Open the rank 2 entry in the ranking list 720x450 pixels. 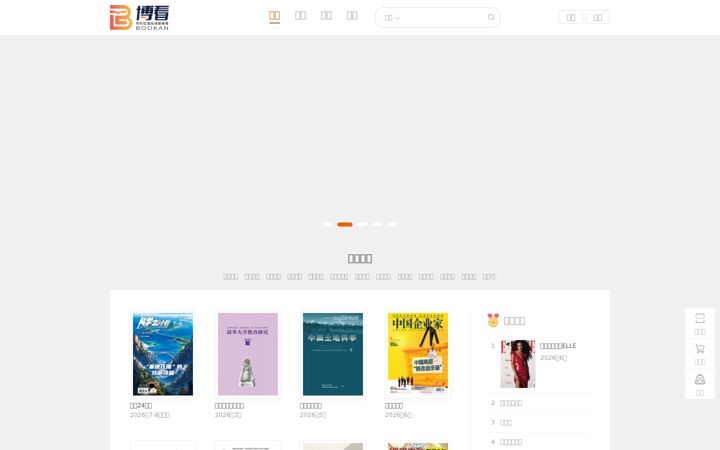511,403
